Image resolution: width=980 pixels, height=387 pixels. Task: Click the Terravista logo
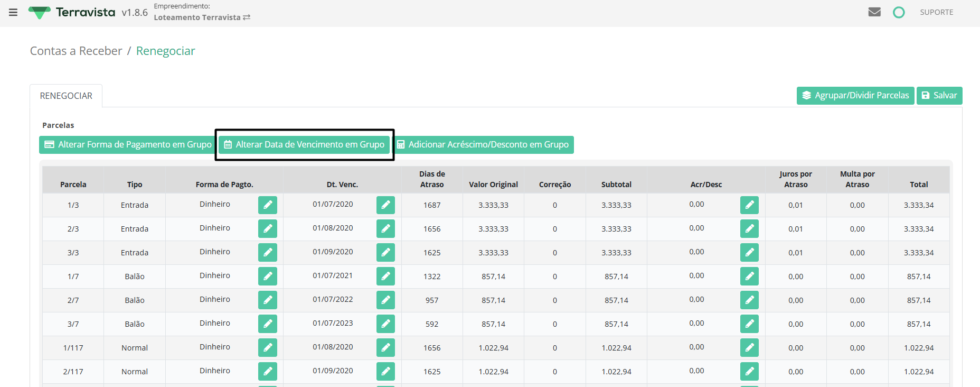click(71, 12)
